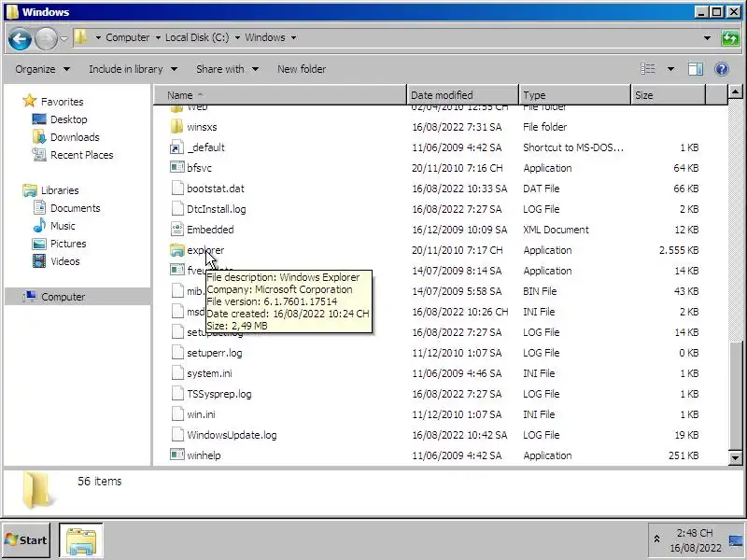Select the Embedded XML document icon
The image size is (747, 560).
coord(176,229)
